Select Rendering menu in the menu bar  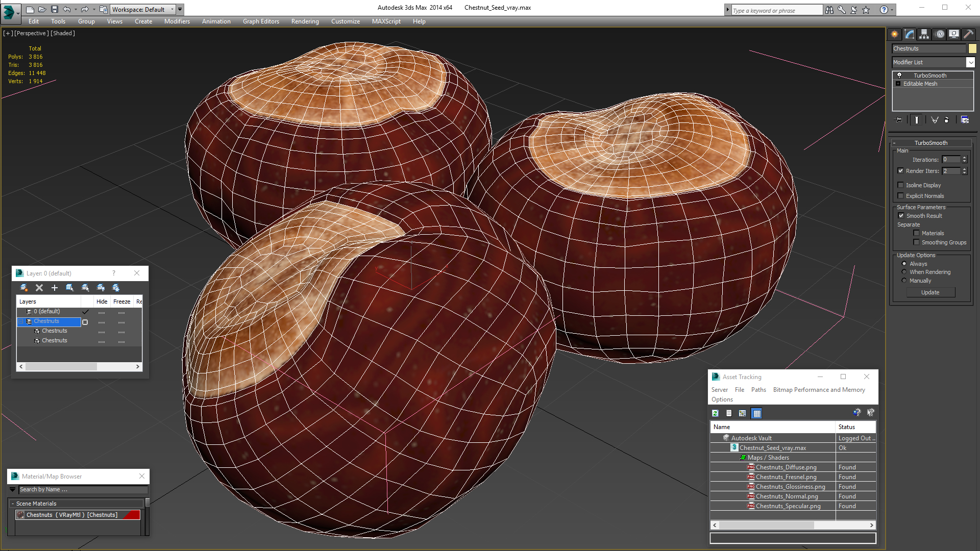click(304, 21)
